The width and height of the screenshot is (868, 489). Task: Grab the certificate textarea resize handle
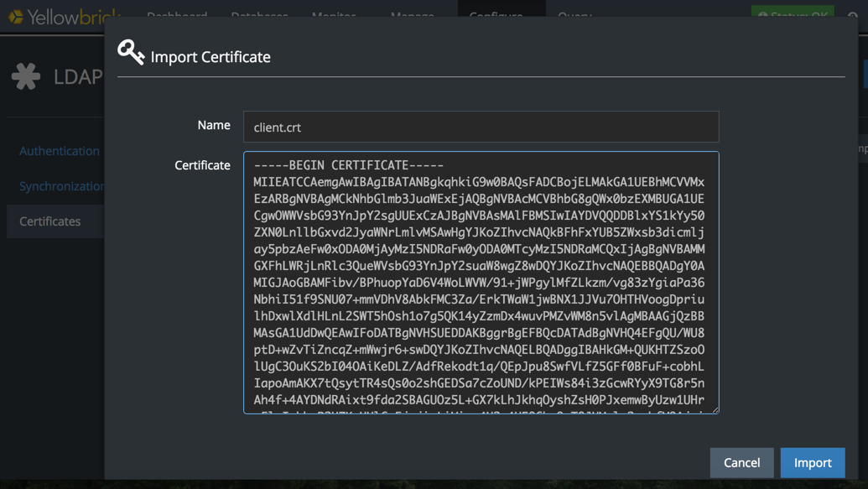click(x=715, y=409)
